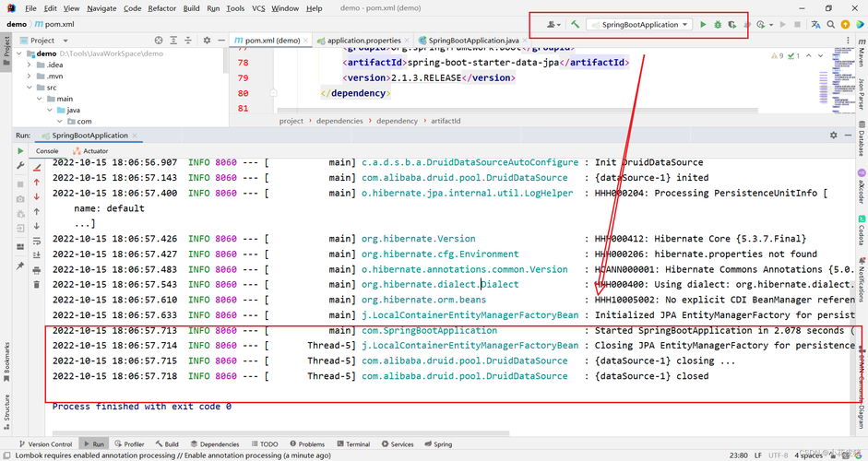Viewport: 868px width, 461px height.
Task: Collapse the src folder node
Action: click(x=30, y=88)
